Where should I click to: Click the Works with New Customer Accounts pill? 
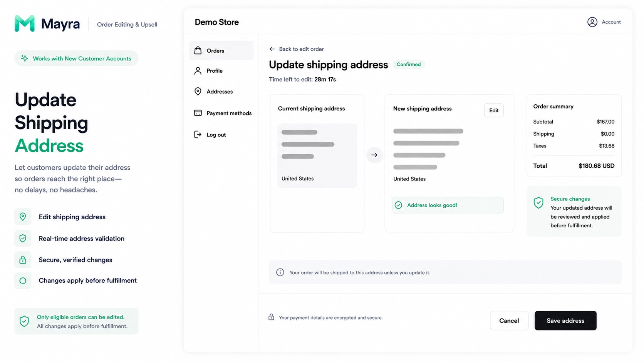[x=76, y=58]
